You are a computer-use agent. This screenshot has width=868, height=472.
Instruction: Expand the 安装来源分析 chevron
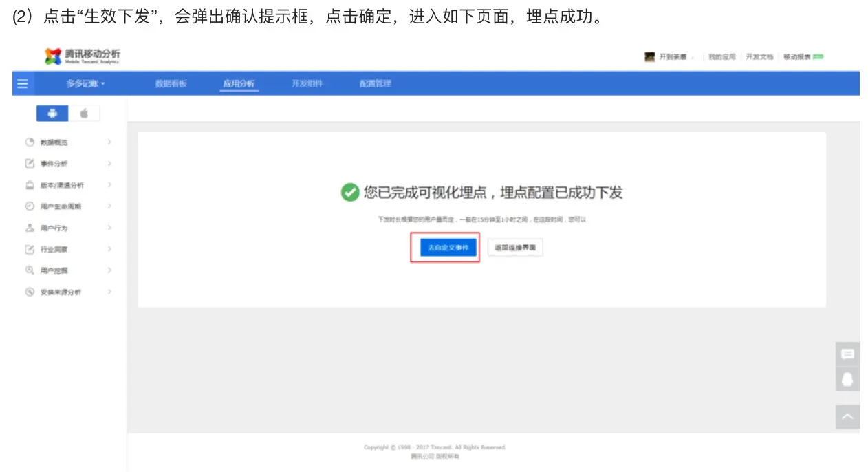click(x=109, y=291)
